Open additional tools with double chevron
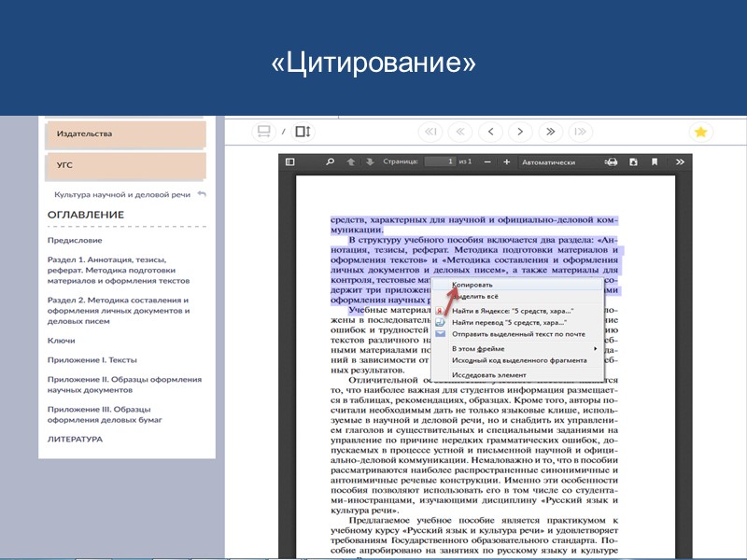 tap(680, 161)
